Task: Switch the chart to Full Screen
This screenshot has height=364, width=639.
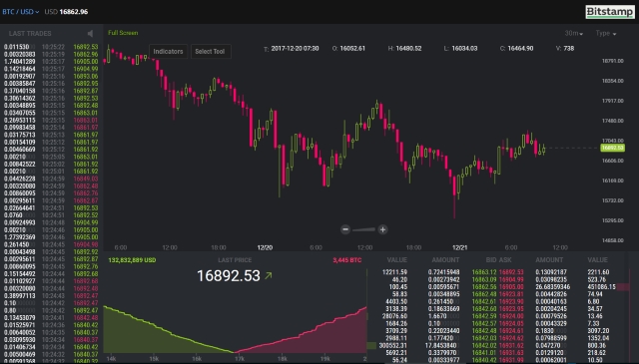Action: [123, 33]
